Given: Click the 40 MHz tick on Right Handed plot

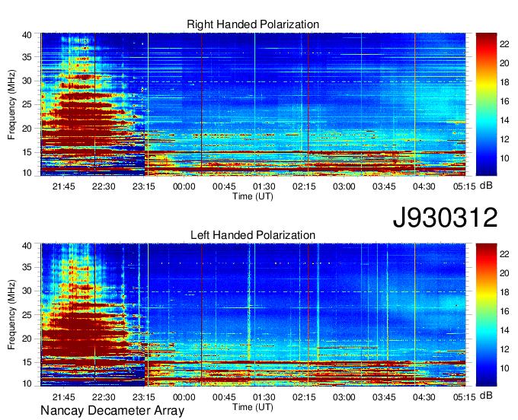Looking at the screenshot, I should (27, 35).
